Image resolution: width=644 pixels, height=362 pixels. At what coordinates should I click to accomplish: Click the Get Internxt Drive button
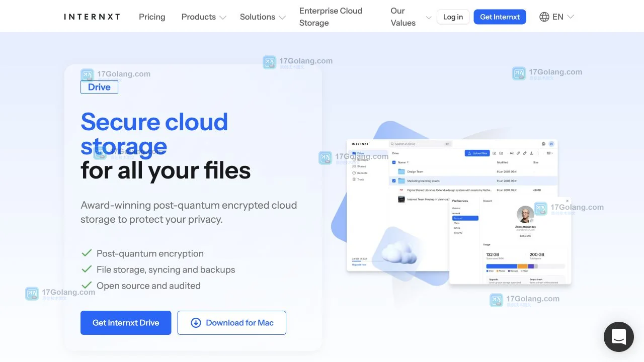click(x=126, y=323)
